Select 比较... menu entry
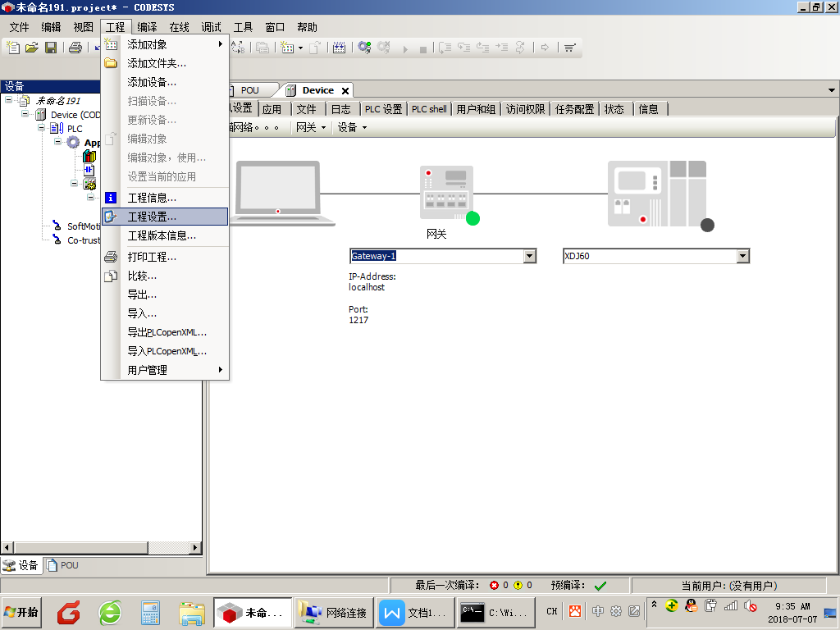Image resolution: width=840 pixels, height=630 pixels. coord(166,276)
